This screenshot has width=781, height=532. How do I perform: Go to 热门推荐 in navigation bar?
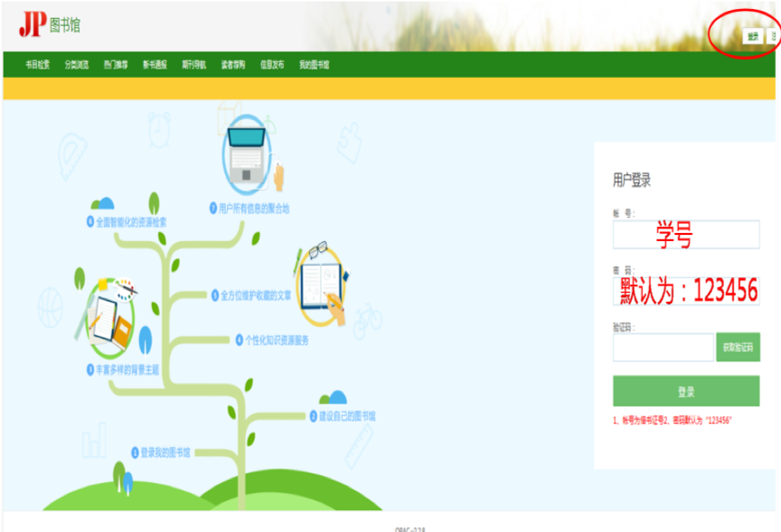[116, 65]
